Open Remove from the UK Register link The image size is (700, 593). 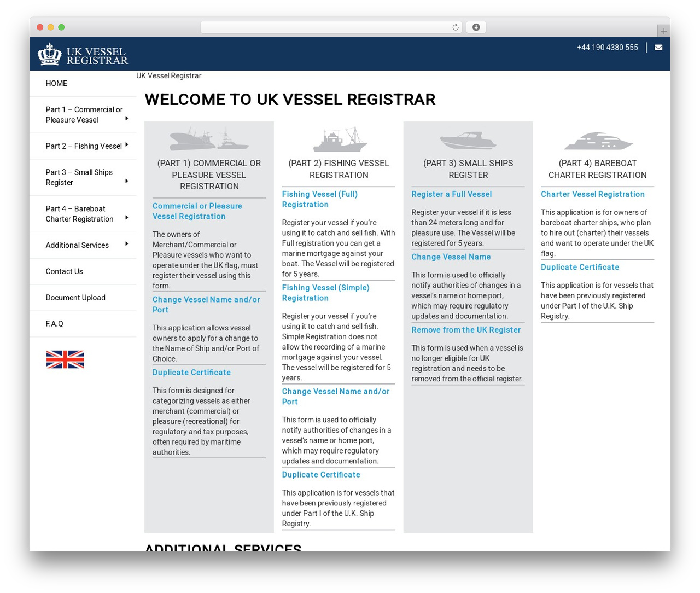[x=466, y=330]
